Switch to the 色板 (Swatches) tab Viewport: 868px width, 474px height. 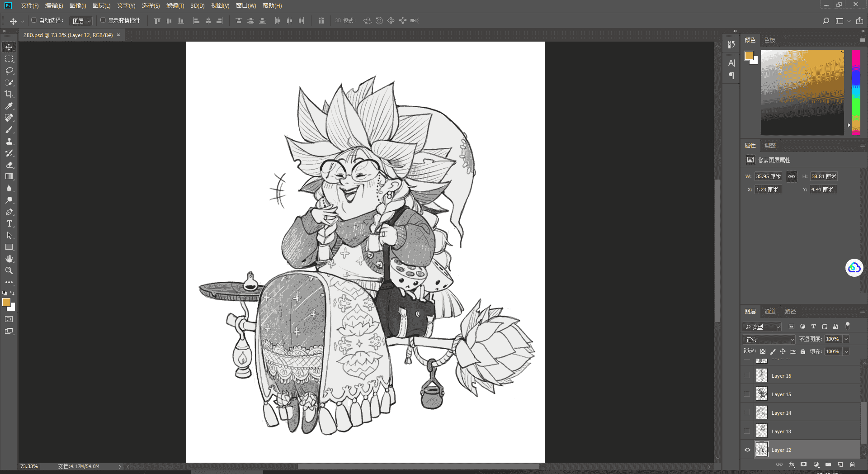click(769, 40)
